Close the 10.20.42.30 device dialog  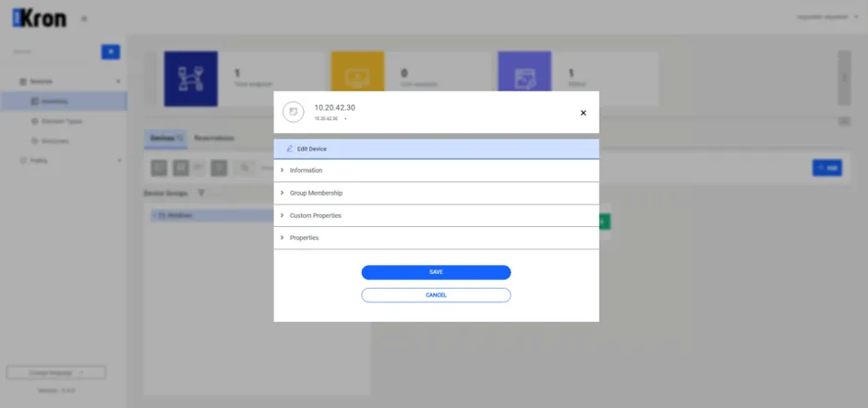tap(583, 113)
